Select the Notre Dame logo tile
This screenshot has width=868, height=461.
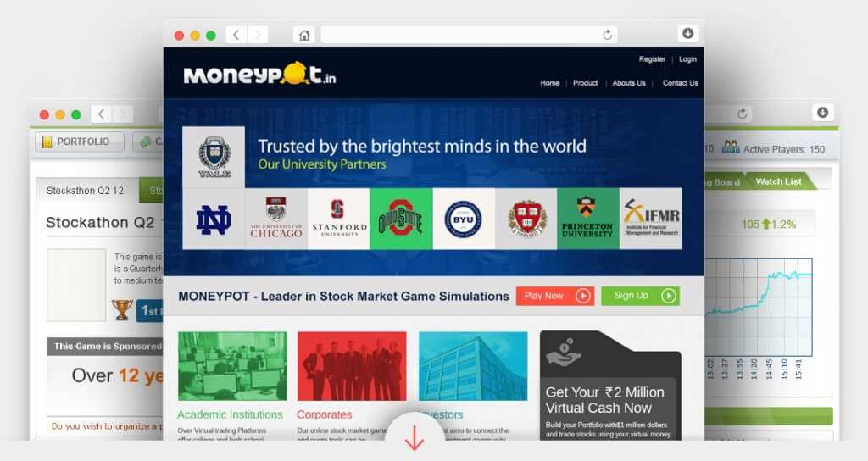214,219
